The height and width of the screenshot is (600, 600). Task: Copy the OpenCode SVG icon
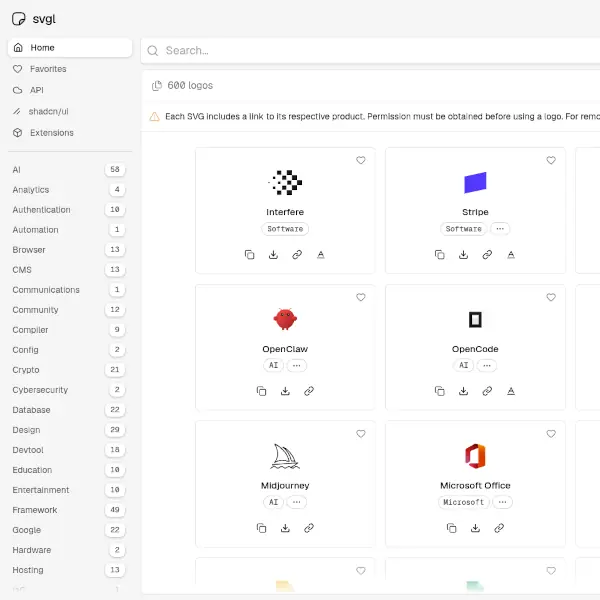pos(440,391)
